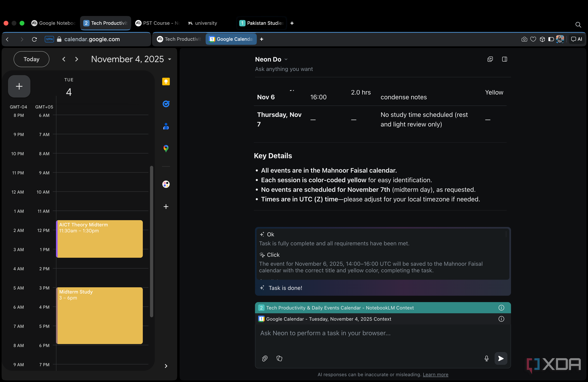Toggle the battery saver icon in toolbar
Screen dimensions: 588x382
(x=551, y=39)
